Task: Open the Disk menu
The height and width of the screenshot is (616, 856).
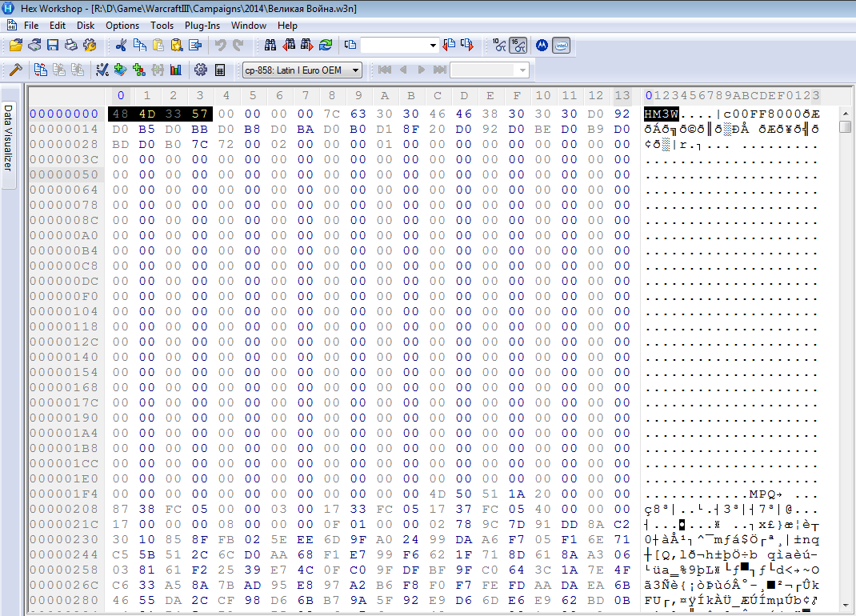Action: point(85,25)
